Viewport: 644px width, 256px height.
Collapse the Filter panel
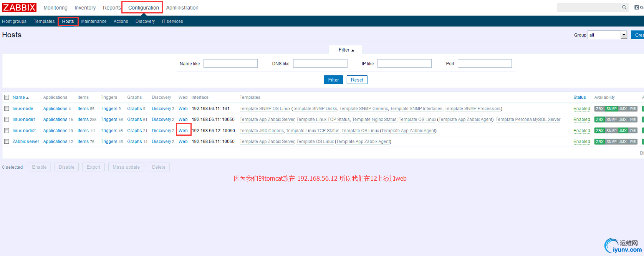(346, 50)
